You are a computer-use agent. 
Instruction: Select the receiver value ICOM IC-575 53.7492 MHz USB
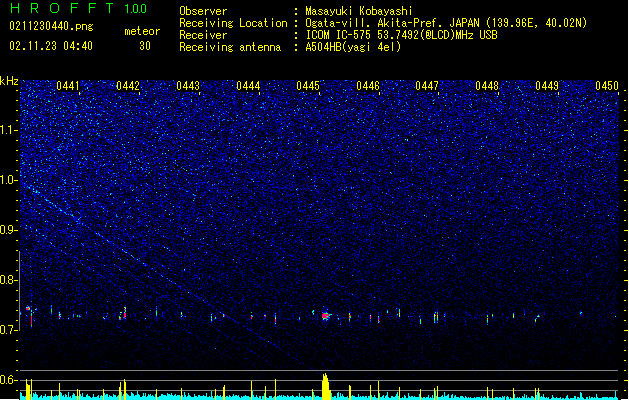(402, 35)
